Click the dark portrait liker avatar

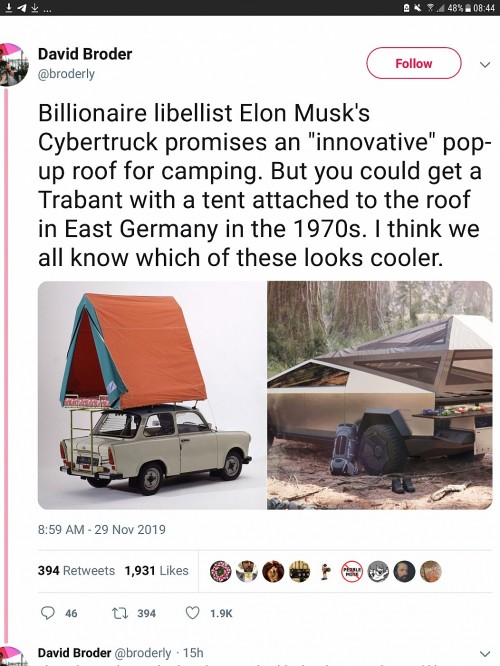[404, 571]
